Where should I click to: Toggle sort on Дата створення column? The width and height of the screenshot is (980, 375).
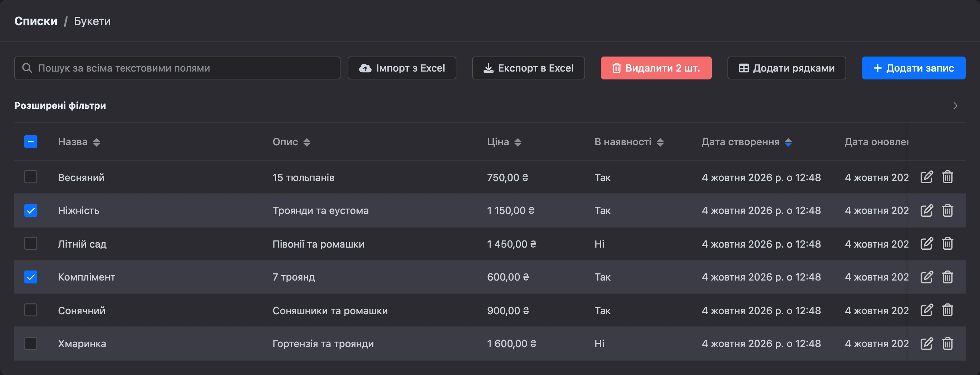(788, 142)
